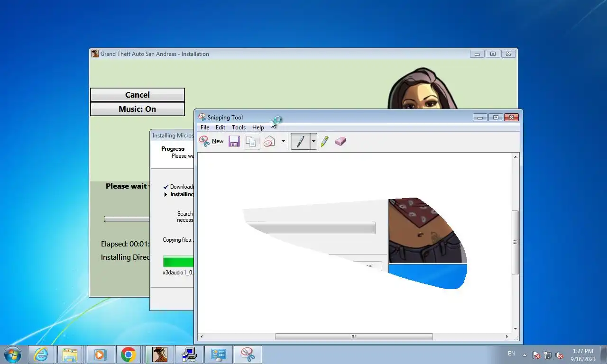Click the captured snip image on canvas
Screen dimensions: 607x364
[x=355, y=243]
